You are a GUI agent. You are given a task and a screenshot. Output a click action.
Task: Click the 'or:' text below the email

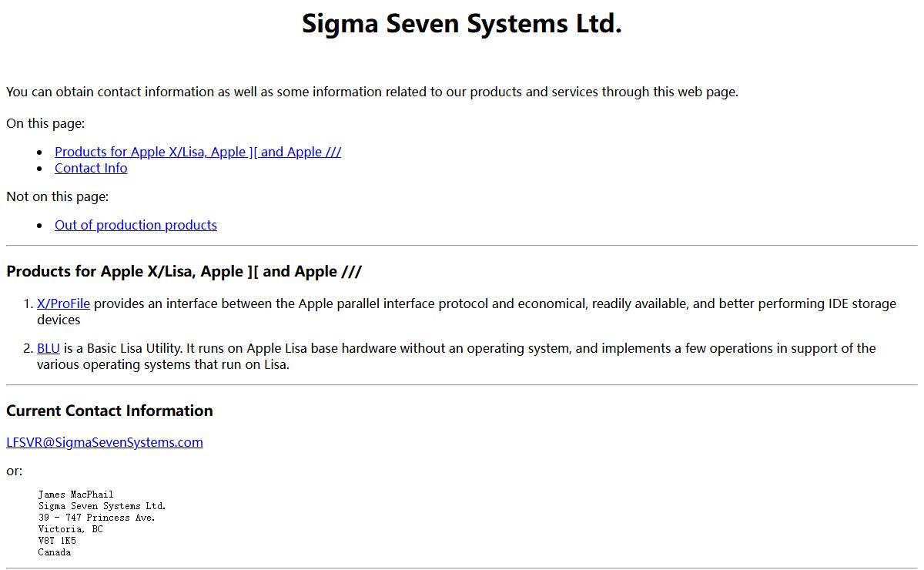pos(15,471)
